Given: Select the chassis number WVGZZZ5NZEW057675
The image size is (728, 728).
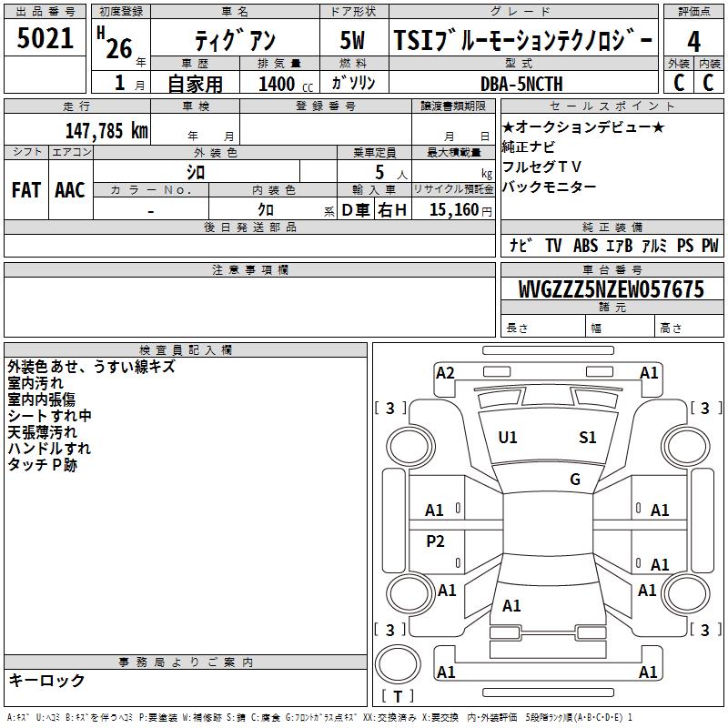Looking at the screenshot, I should [612, 289].
